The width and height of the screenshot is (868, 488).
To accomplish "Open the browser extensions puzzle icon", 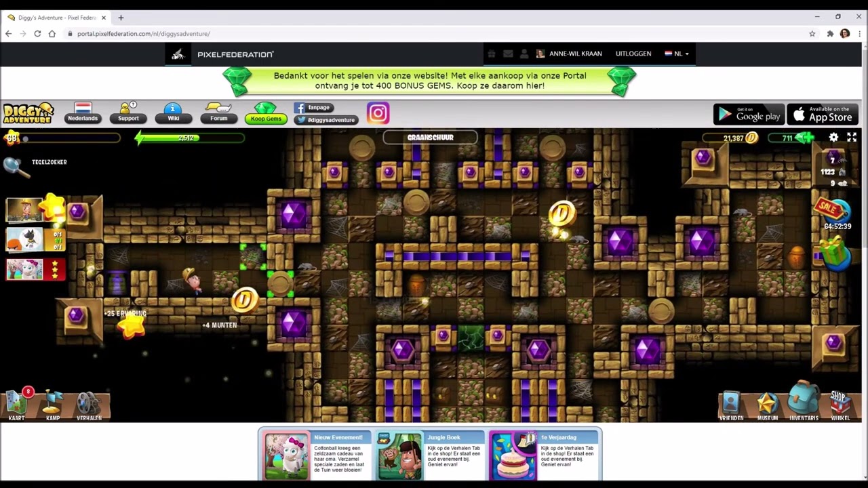I will click(x=829, y=33).
